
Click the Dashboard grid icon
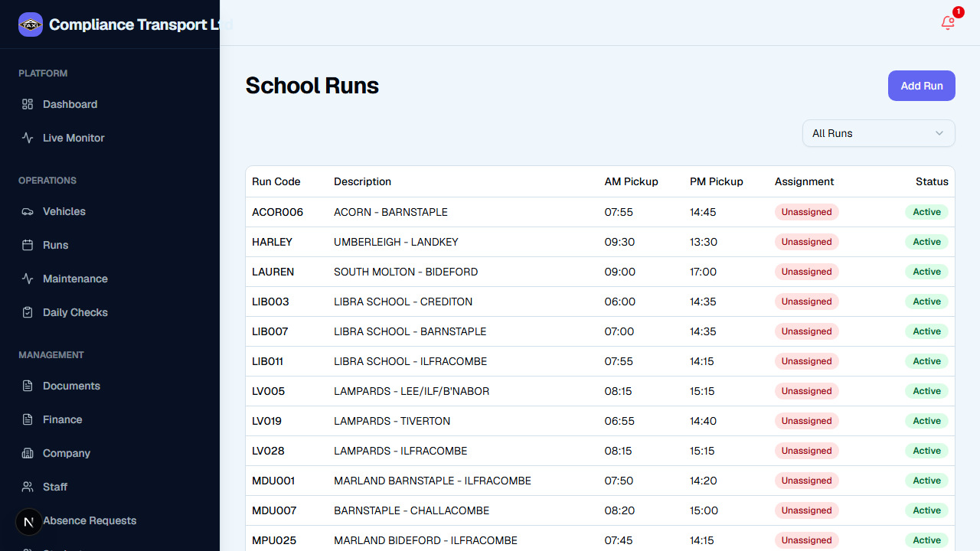click(28, 104)
